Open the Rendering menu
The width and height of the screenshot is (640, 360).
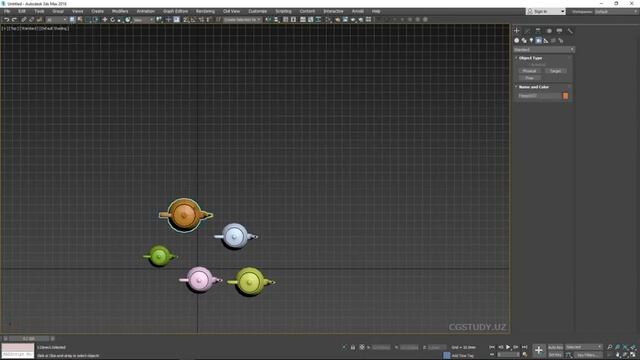point(205,11)
